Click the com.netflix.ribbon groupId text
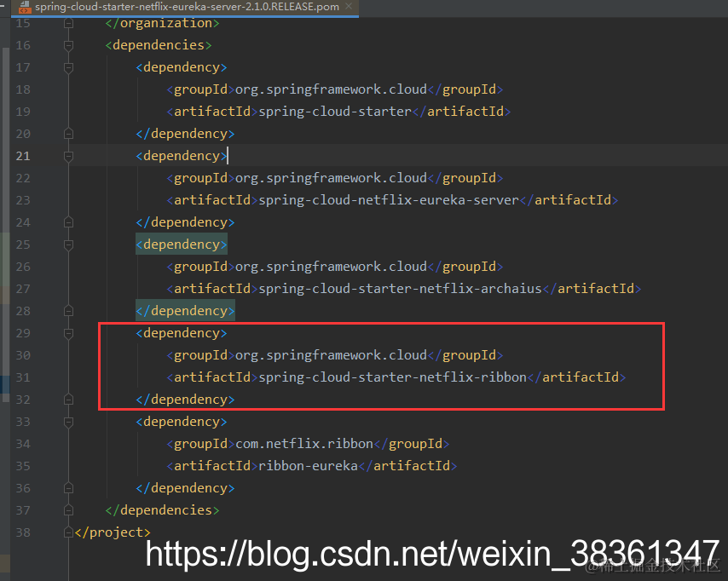The height and width of the screenshot is (581, 728). tap(304, 444)
